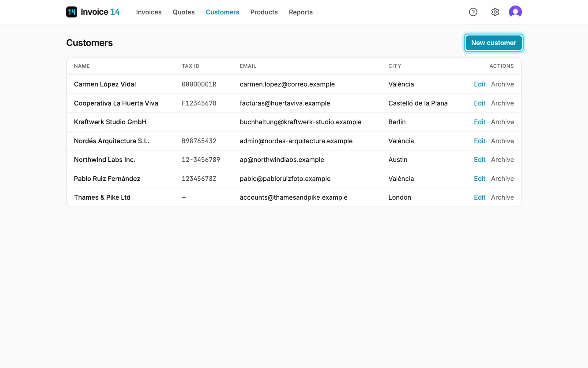Edit Cooperativa La Huerta Viva
588x368 pixels.
(x=480, y=103)
